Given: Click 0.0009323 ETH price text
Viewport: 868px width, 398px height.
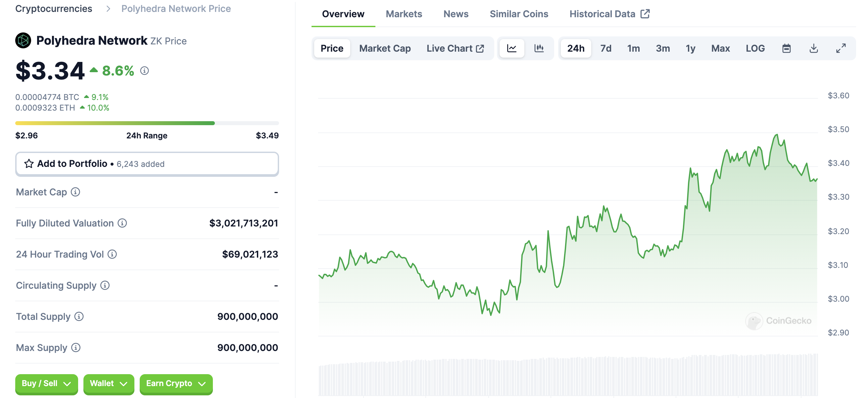Looking at the screenshot, I should click(x=45, y=108).
